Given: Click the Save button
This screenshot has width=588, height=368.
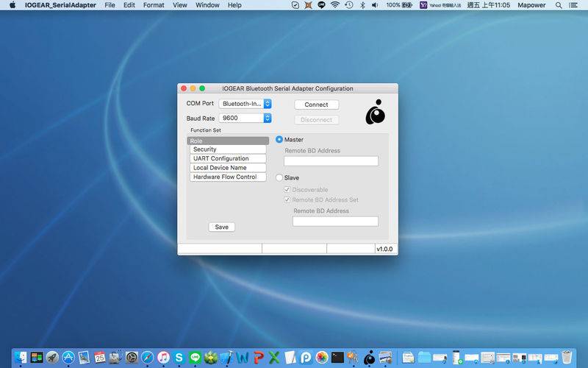Looking at the screenshot, I should click(222, 227).
